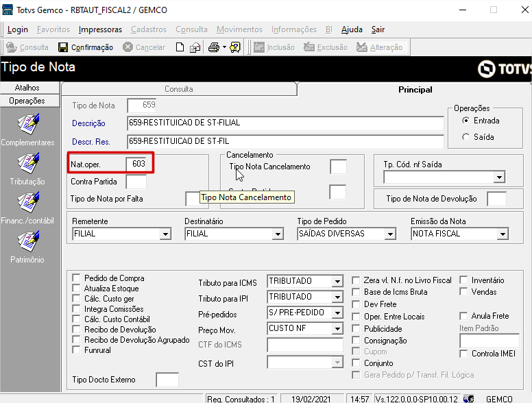Screen dimensions: 532x403
Task: Open the Impressoras menu
Action: [x=100, y=30]
